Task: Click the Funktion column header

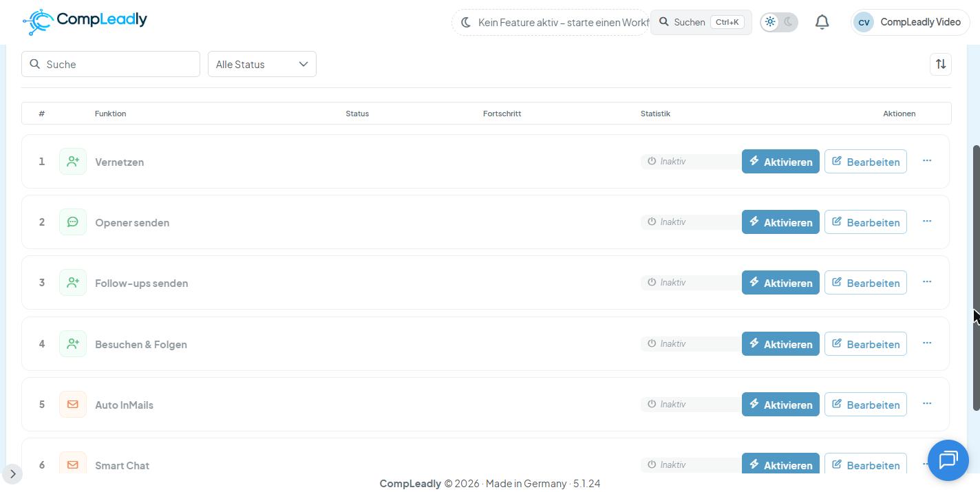Action: coord(110,114)
